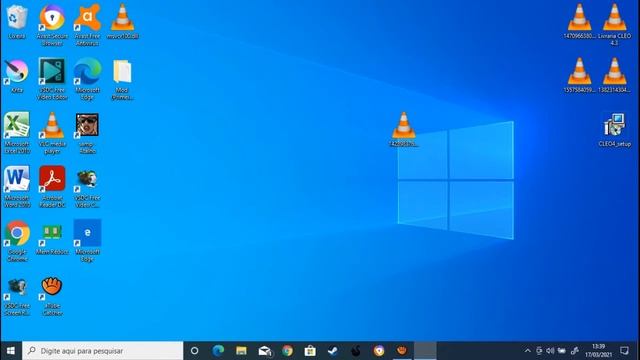Open the Windows Start menu

pyautogui.click(x=11, y=351)
